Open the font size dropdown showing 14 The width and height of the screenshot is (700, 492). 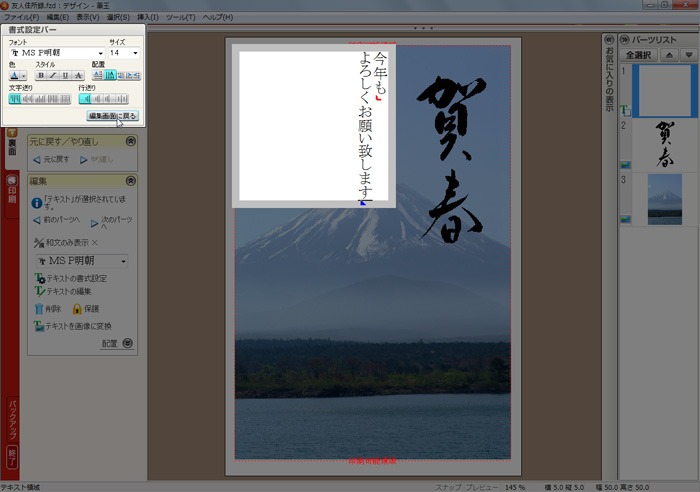[x=135, y=53]
